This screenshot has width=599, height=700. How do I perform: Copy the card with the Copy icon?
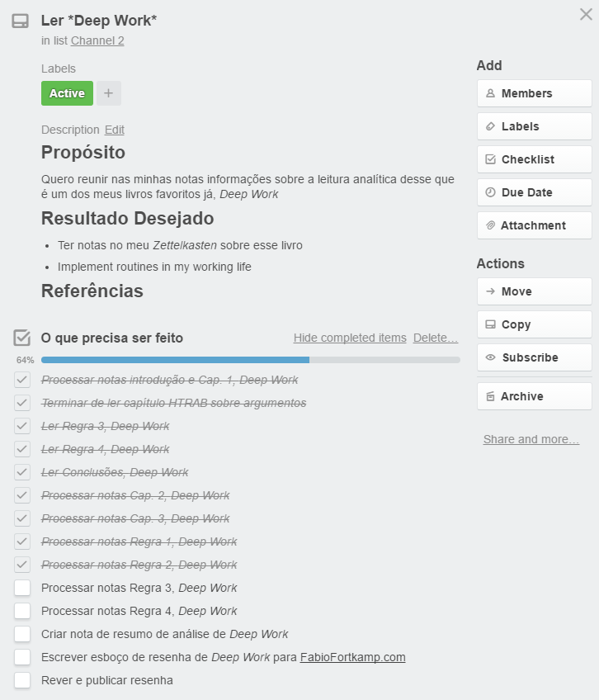coord(493,324)
